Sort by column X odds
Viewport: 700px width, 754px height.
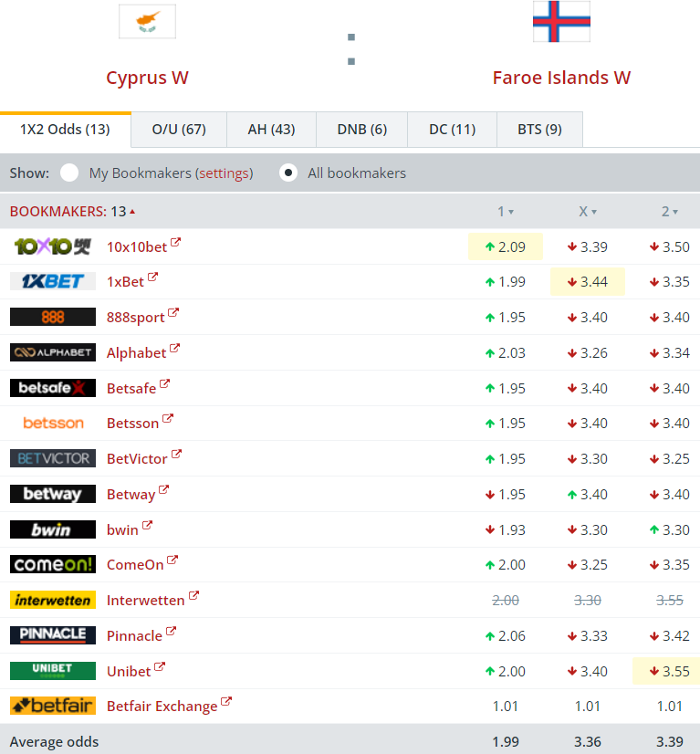(x=588, y=212)
